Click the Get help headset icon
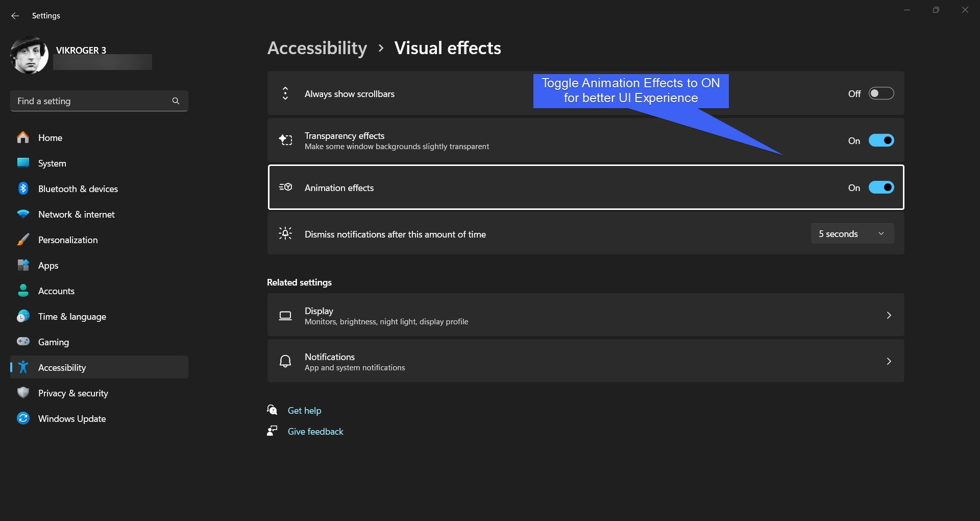This screenshot has width=980, height=521. pos(272,410)
